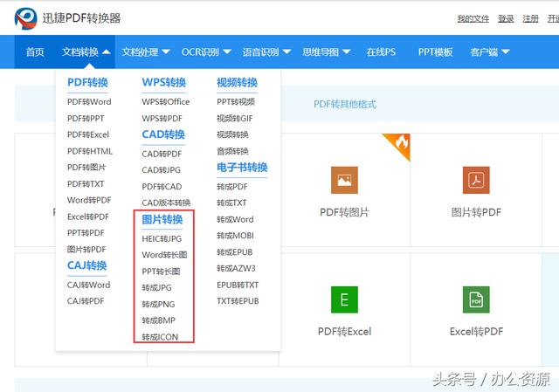Screen dimensions: 559x392
Task: Select Excel转PDF in the dropdown menu
Action: (88, 217)
